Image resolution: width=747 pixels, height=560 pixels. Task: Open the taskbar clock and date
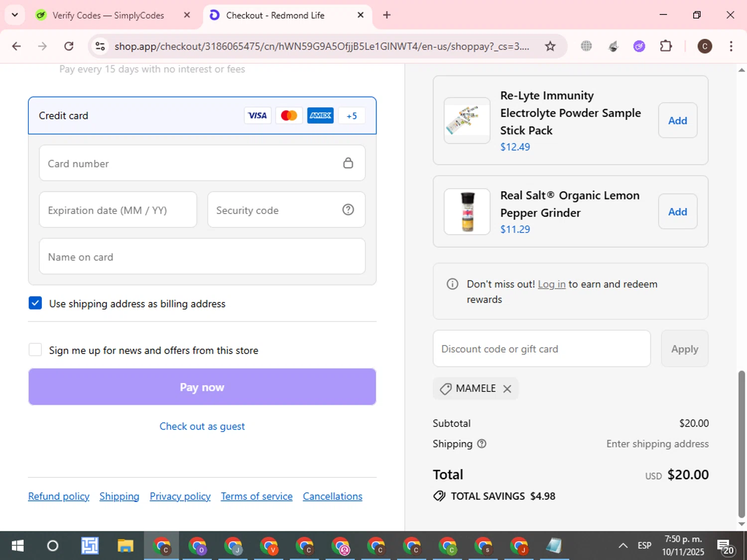(x=683, y=546)
